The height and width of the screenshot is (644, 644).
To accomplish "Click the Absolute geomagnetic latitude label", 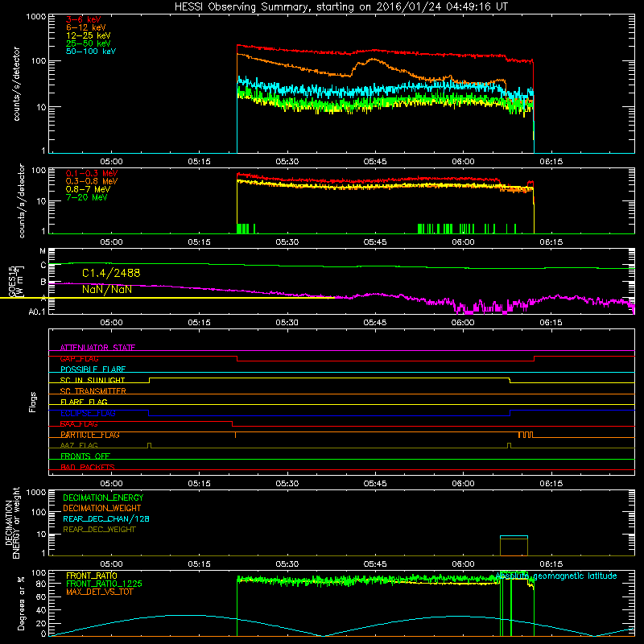I will click(556, 576).
